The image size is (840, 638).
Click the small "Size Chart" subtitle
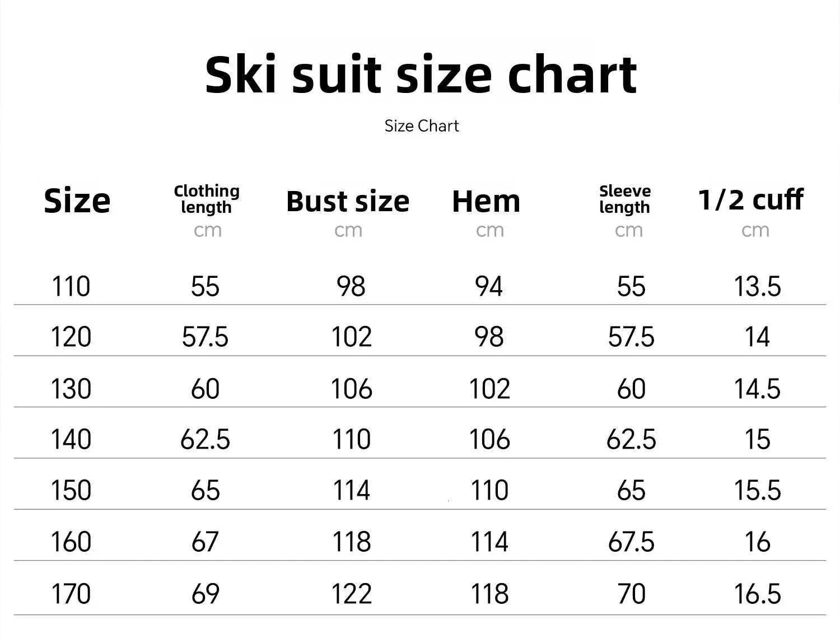click(421, 126)
